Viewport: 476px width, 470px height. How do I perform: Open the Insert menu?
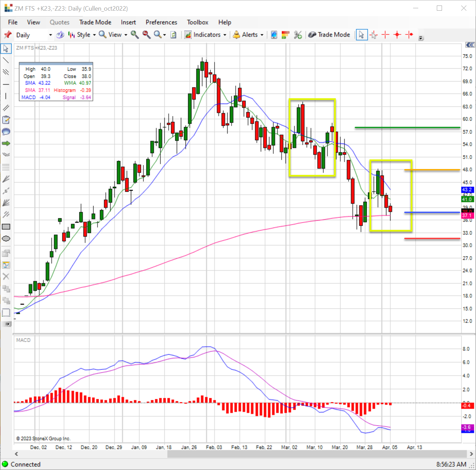tap(128, 22)
